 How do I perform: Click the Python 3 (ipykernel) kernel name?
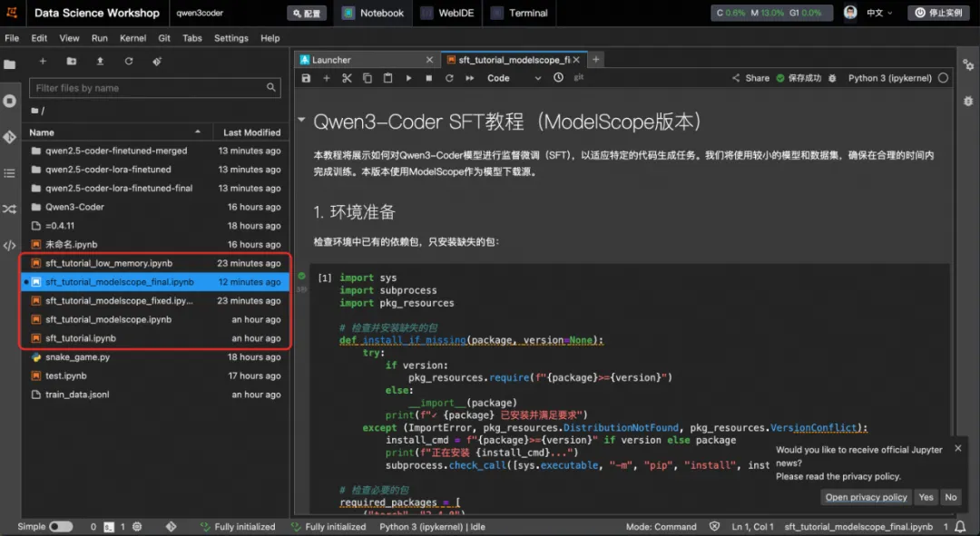(x=889, y=78)
